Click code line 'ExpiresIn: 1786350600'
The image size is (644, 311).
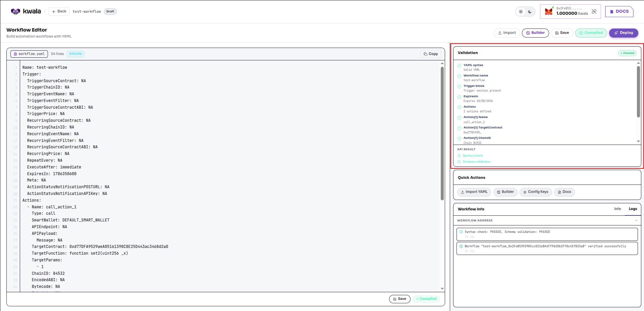tap(52, 174)
